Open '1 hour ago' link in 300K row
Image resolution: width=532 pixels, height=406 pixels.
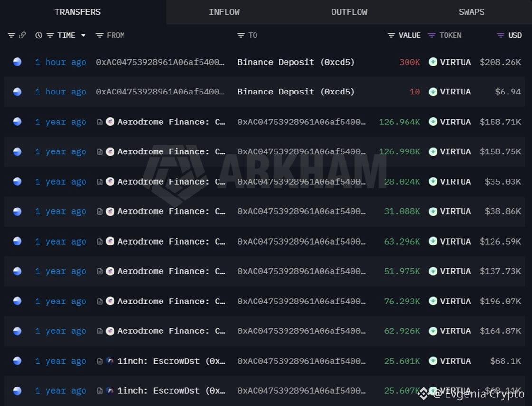[x=60, y=62]
